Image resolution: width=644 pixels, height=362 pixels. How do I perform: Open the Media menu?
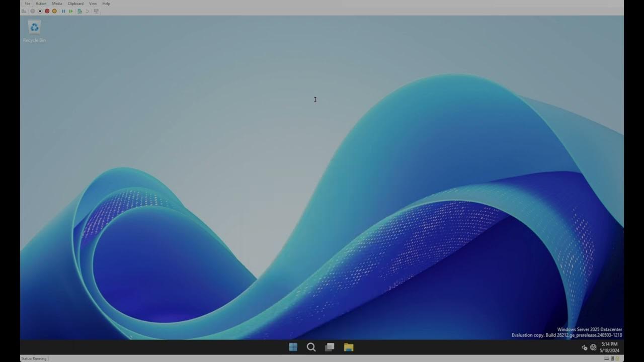point(57,4)
